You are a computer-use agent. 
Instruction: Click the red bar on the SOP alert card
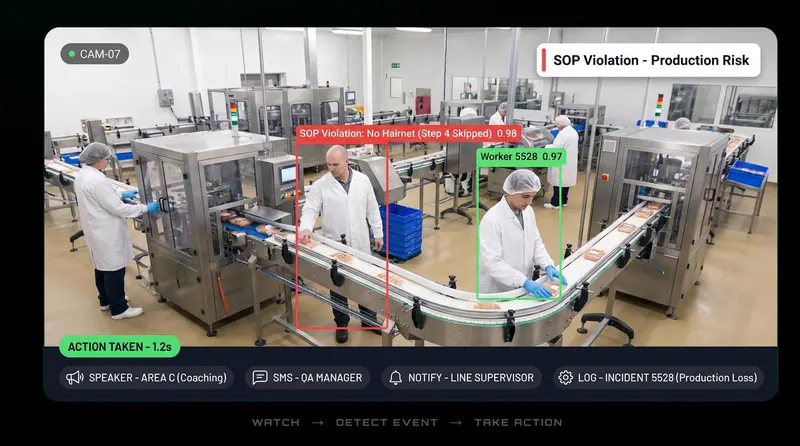coord(544,60)
